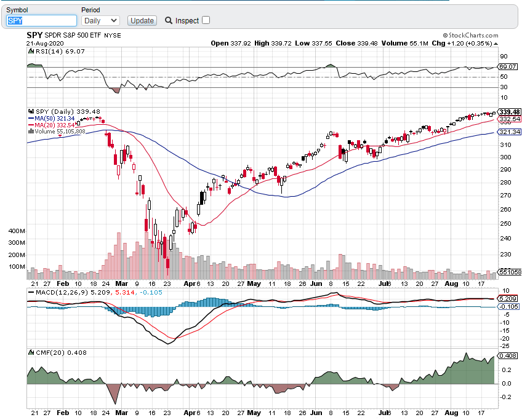Click the blue "-0.105" value in the MACD legend

coord(150,292)
